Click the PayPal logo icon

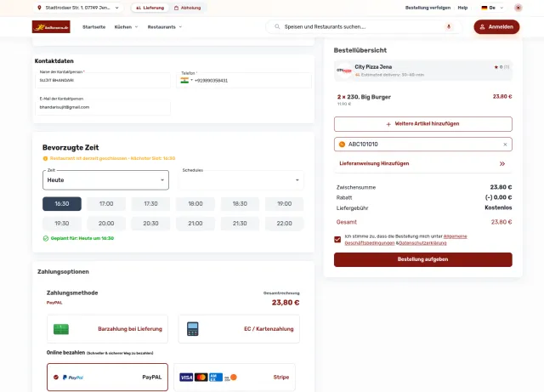(x=73, y=378)
